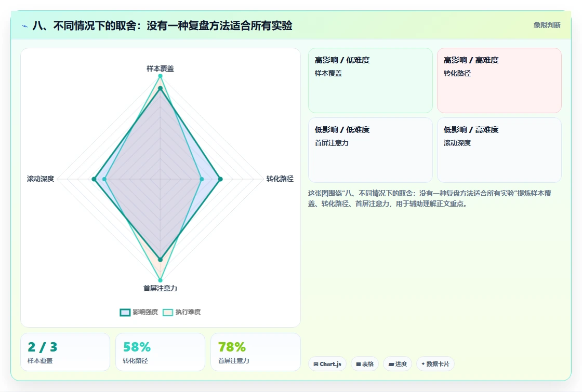Click the top 执行难度 data point on radar
Image resolution: width=582 pixels, height=392 pixels.
(x=161, y=76)
